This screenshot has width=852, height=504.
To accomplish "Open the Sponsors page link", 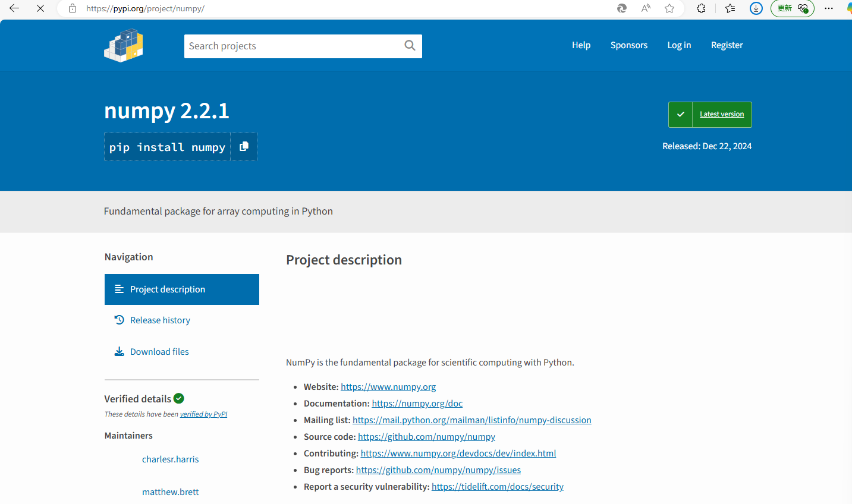I will tap(629, 45).
